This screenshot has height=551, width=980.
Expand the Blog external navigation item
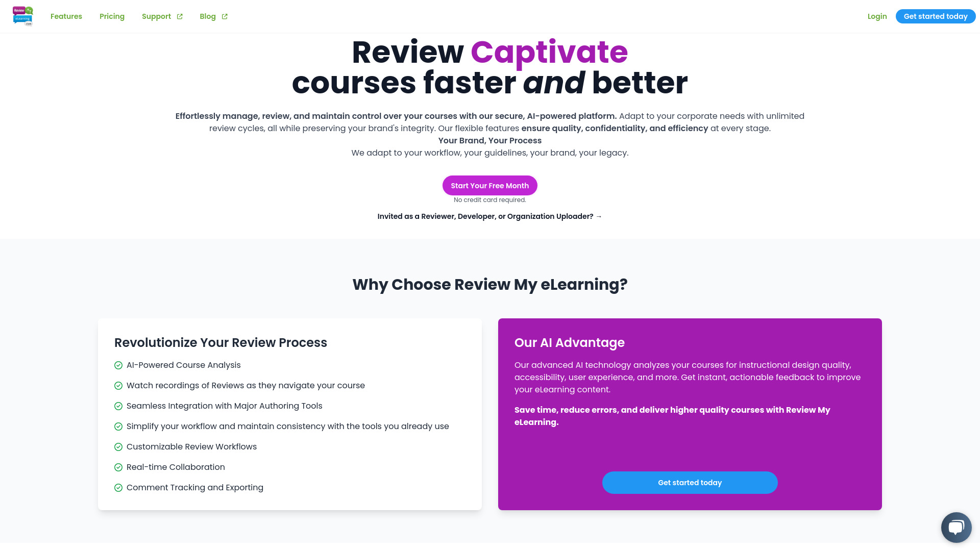point(213,16)
